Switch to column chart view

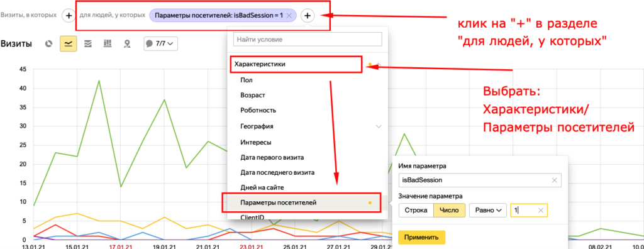[107, 43]
